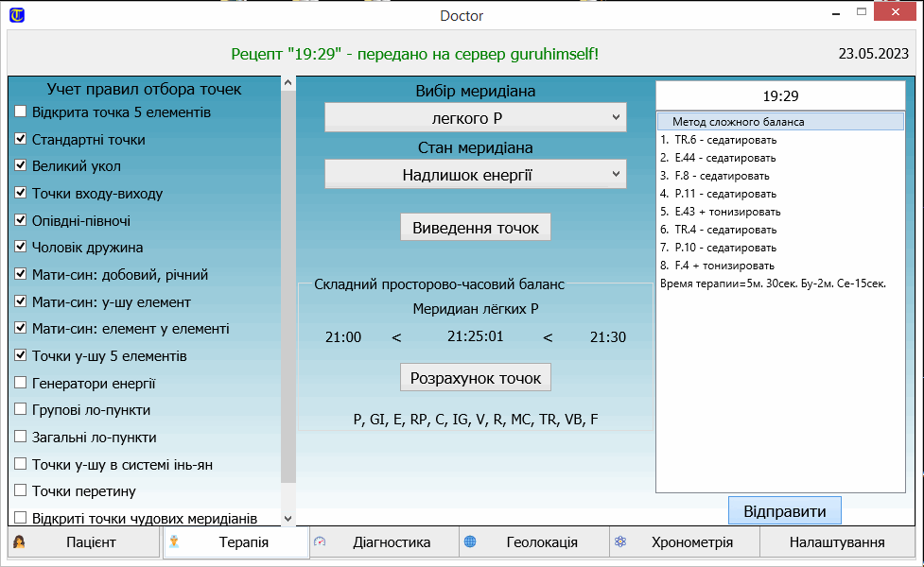Expand the Стан меридіана dropdown
This screenshot has height=567, width=924.
[x=476, y=175]
